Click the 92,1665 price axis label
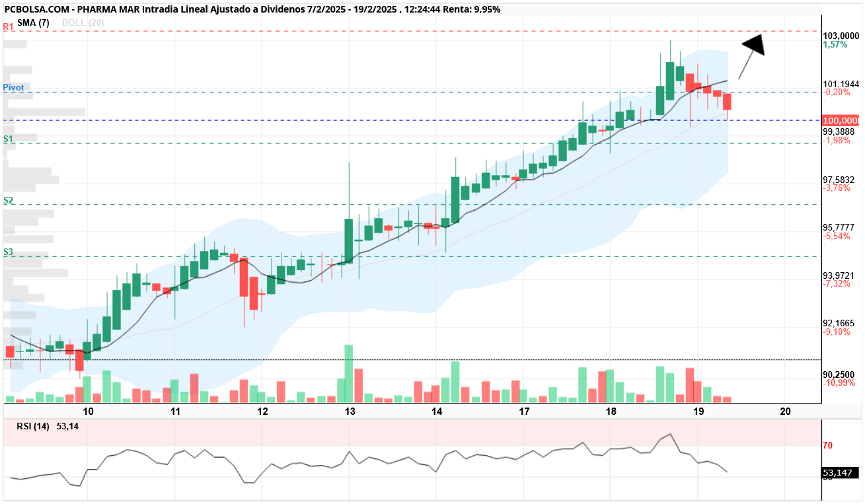This screenshot has height=504, width=865. 839,323
